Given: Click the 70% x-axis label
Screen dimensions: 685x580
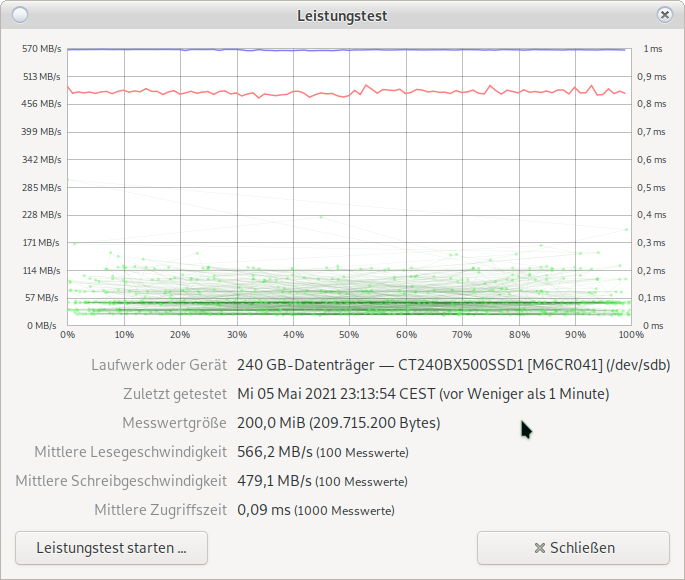Looking at the screenshot, I should 462,335.
